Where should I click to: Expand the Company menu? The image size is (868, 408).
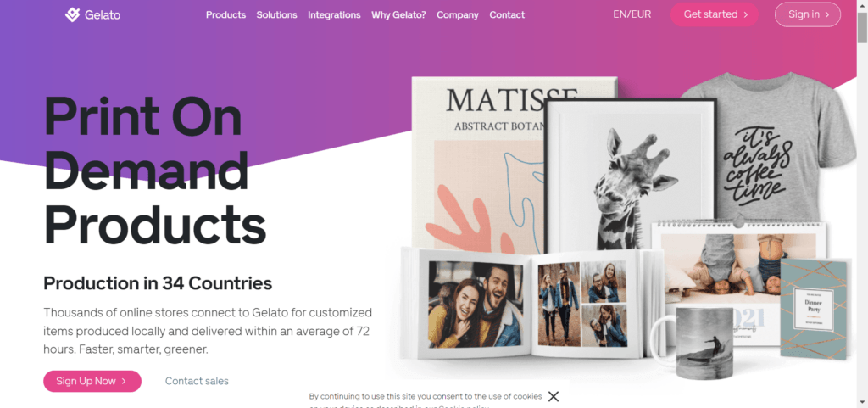[x=457, y=15]
